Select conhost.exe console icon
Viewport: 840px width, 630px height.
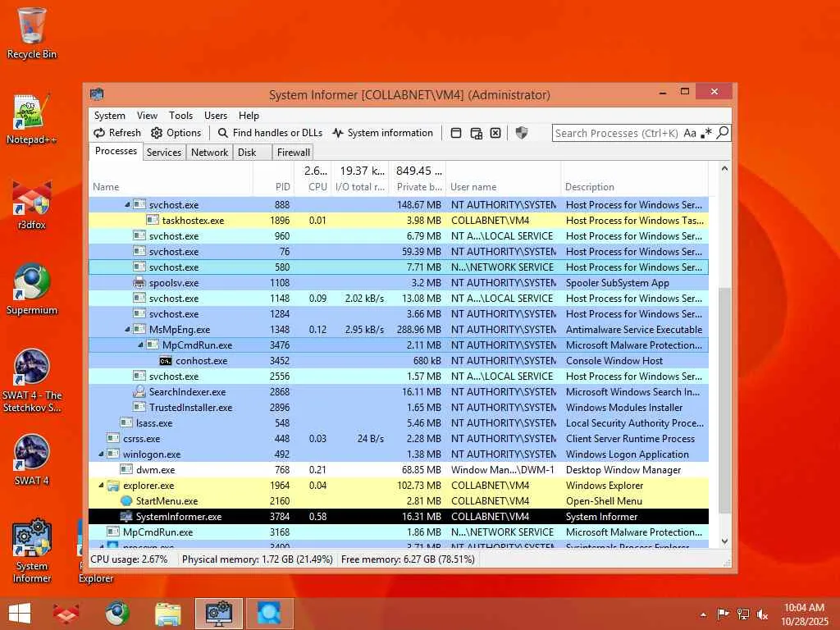click(166, 361)
